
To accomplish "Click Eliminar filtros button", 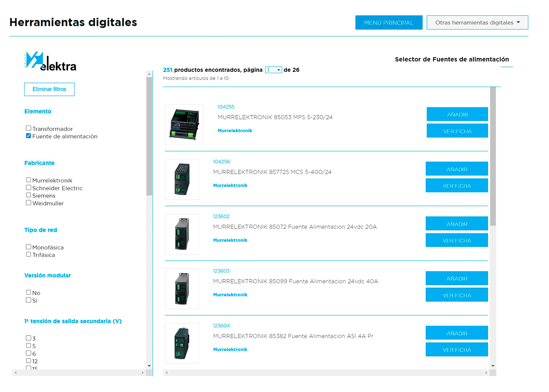I will 49,89.
